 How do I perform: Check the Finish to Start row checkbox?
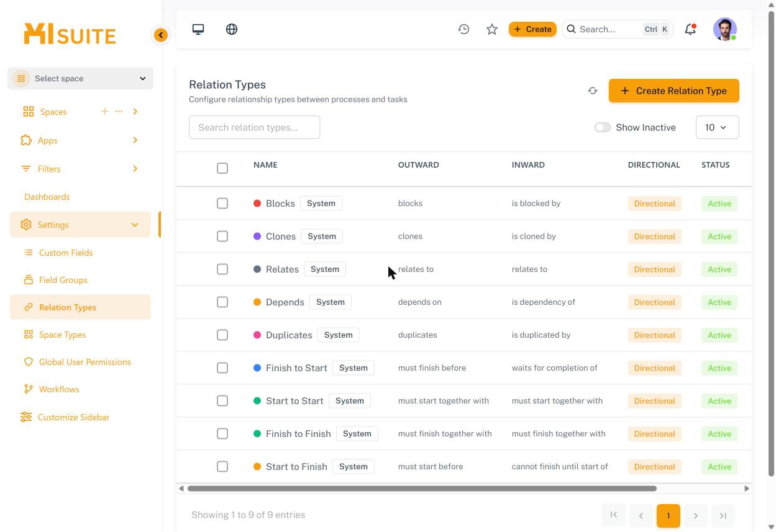222,368
